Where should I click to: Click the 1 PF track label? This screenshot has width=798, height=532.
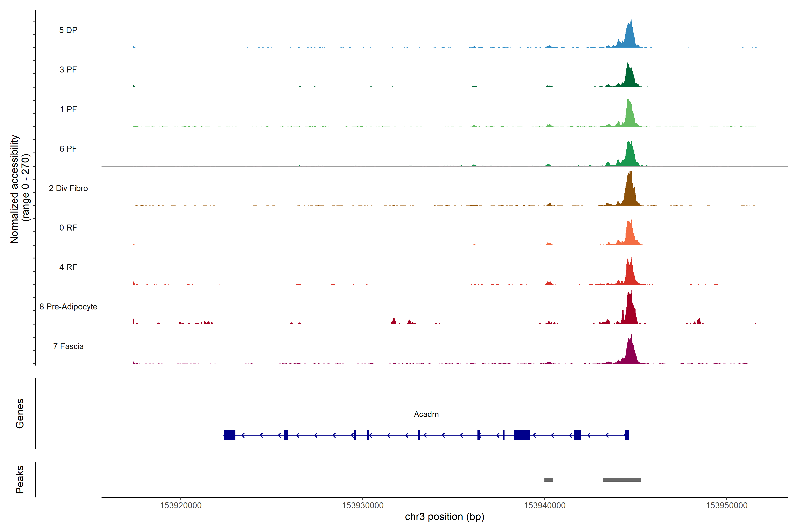tap(68, 109)
